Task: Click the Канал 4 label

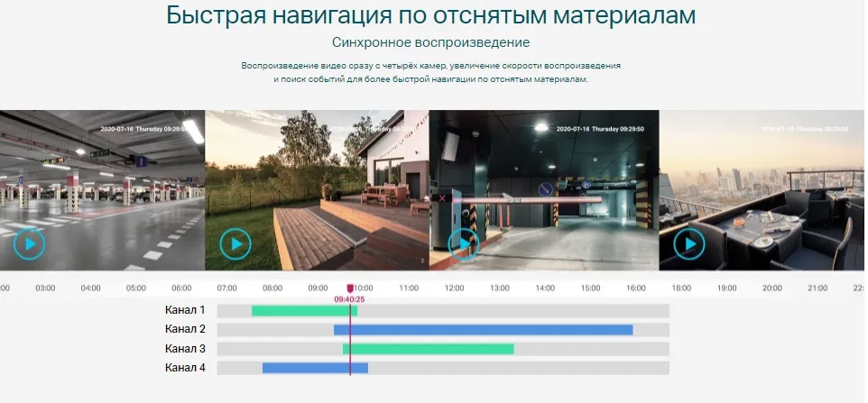Action: click(185, 368)
